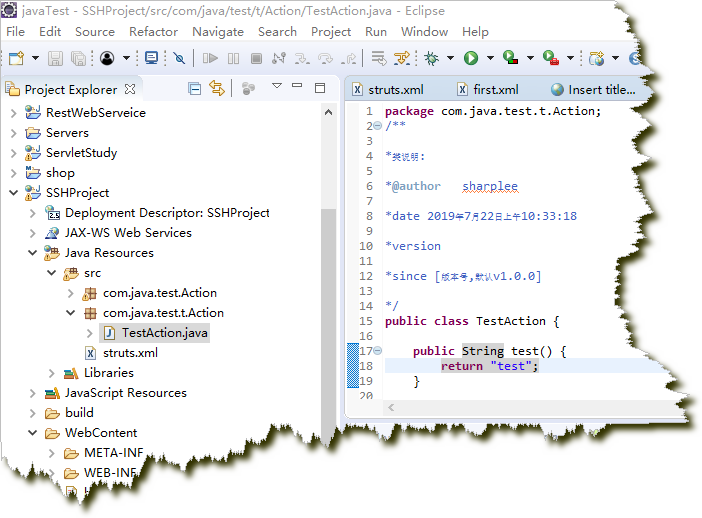Click the Skip All Breakpoints icon
Image resolution: width=702 pixels, height=518 pixels.
click(x=179, y=59)
